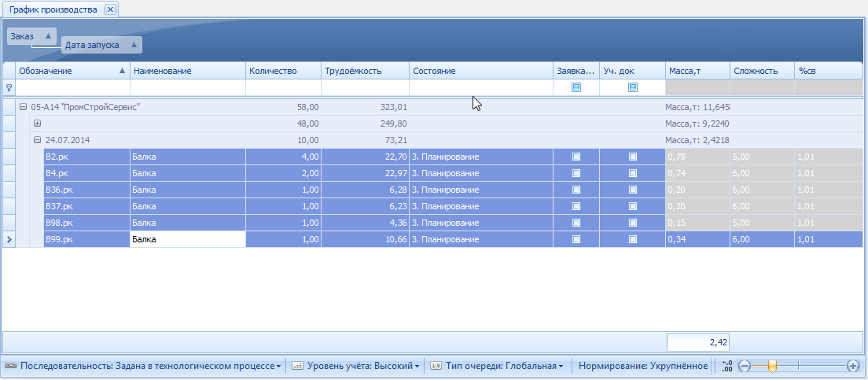Toggle the Заявка filter checkbox
Viewport: 868px width, 380px height.
tap(576, 87)
